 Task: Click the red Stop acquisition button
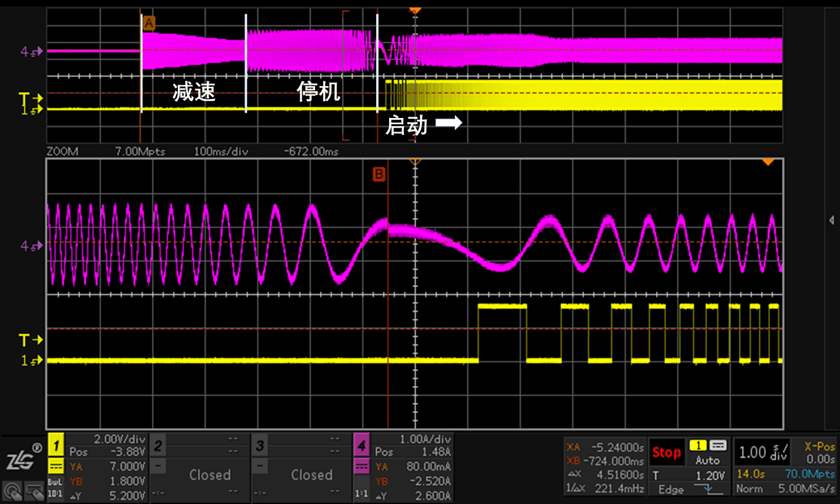[x=666, y=452]
